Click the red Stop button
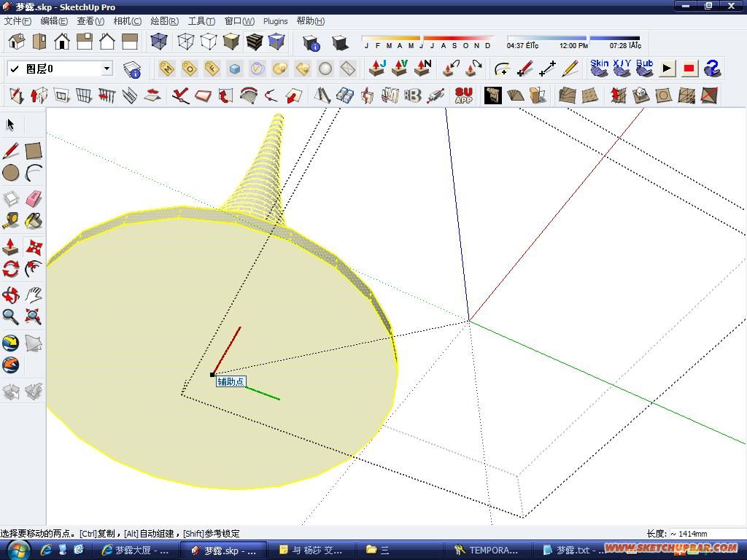 coord(689,69)
